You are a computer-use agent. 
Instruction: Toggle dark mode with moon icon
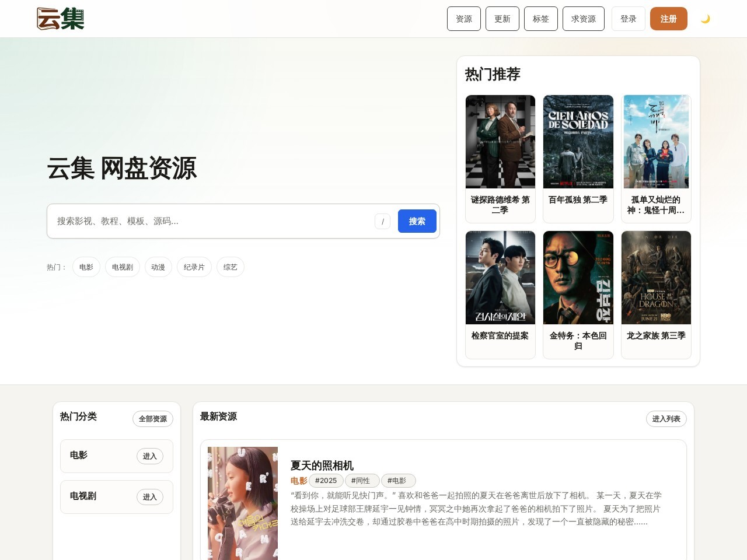click(705, 19)
